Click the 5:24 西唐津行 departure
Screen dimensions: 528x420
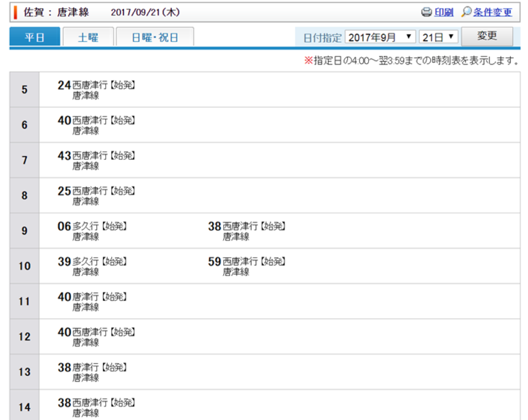pos(96,90)
